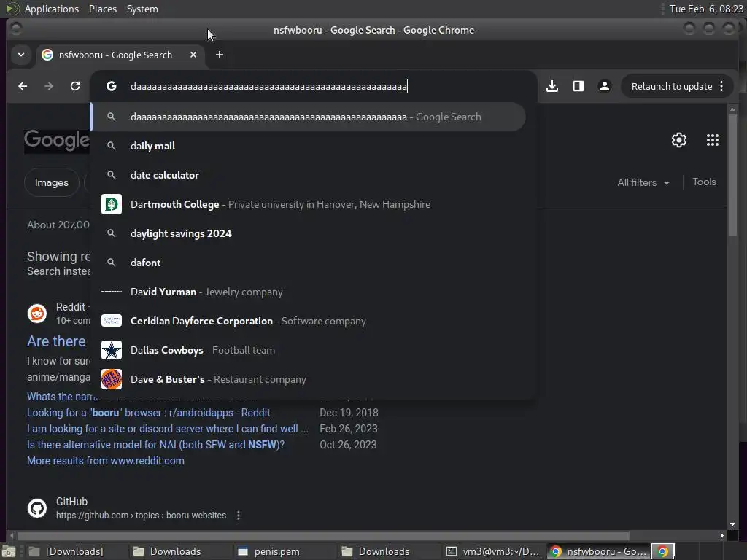Viewport: 747px width, 560px height.
Task: Open the Chrome downloads icon
Action: coord(552,86)
